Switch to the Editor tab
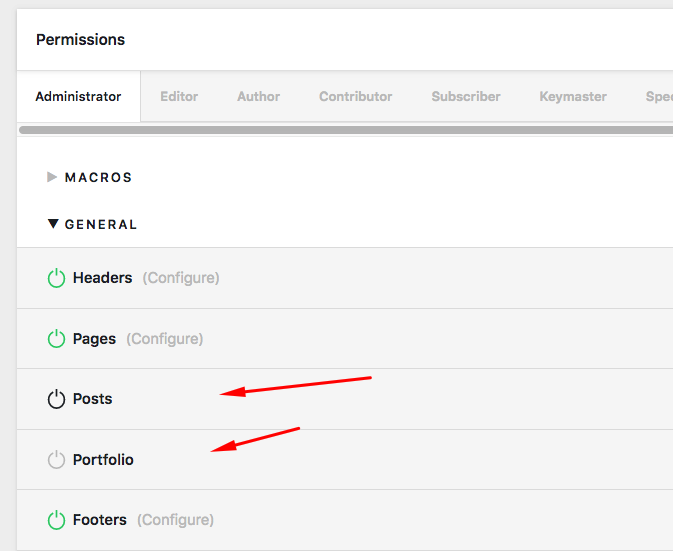This screenshot has height=551, width=673. pos(179,97)
